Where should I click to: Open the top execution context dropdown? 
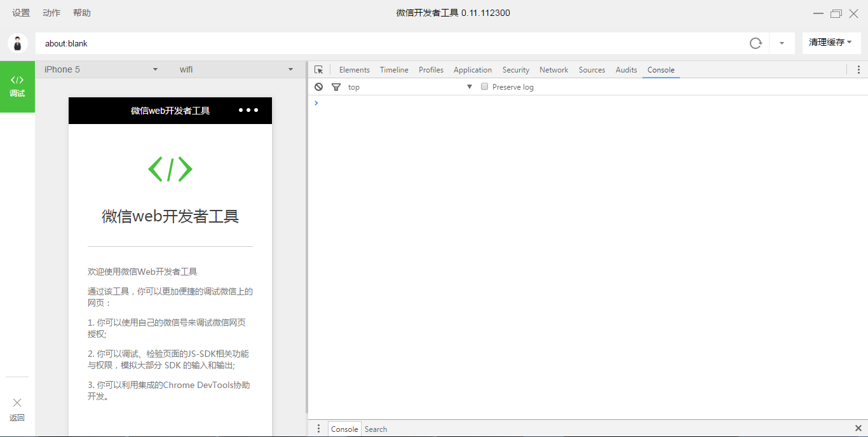click(410, 87)
